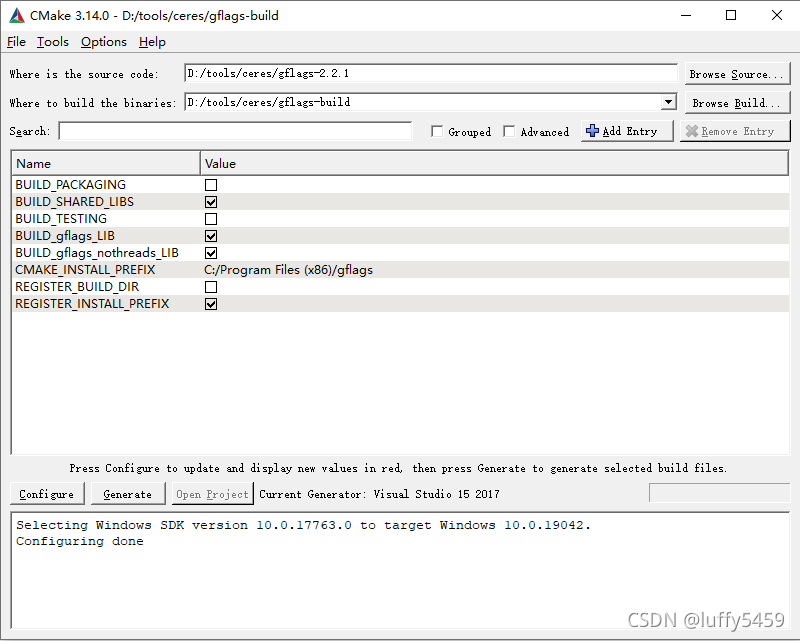Click the Search input field
This screenshot has height=641, width=800.
[x=235, y=131]
